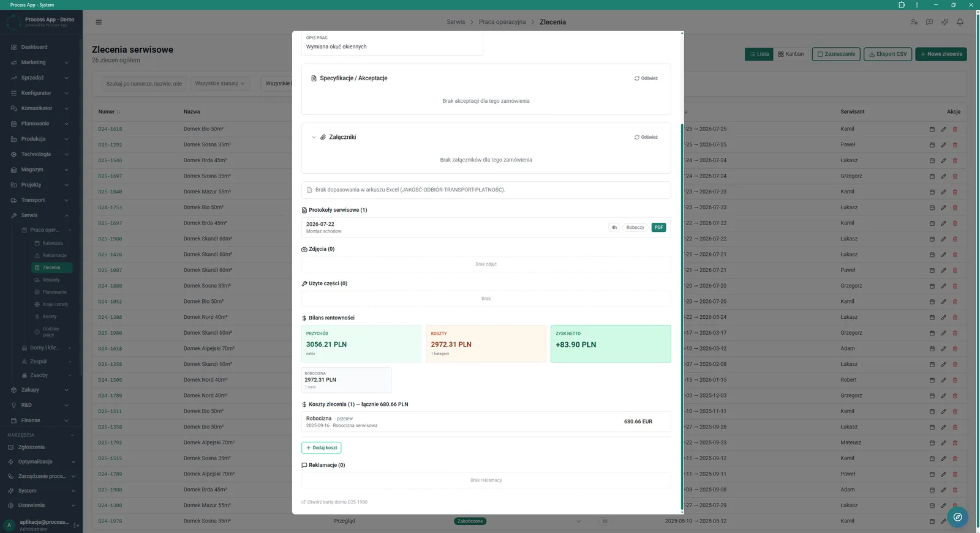Open status dropdown arrow on the D24-1978 row
This screenshot has width=980, height=533.
(x=578, y=521)
